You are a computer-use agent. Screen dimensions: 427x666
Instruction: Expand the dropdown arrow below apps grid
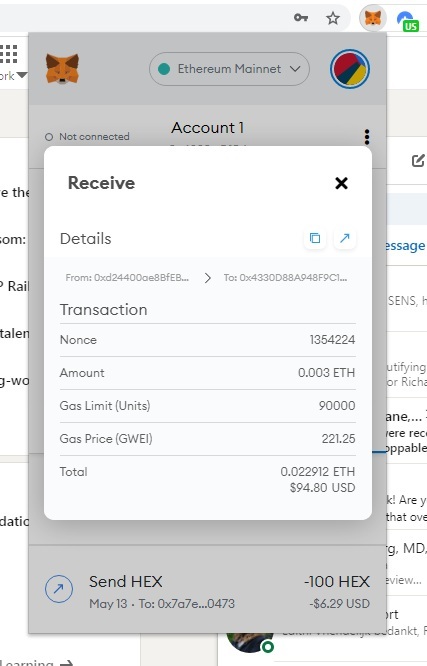(21, 75)
